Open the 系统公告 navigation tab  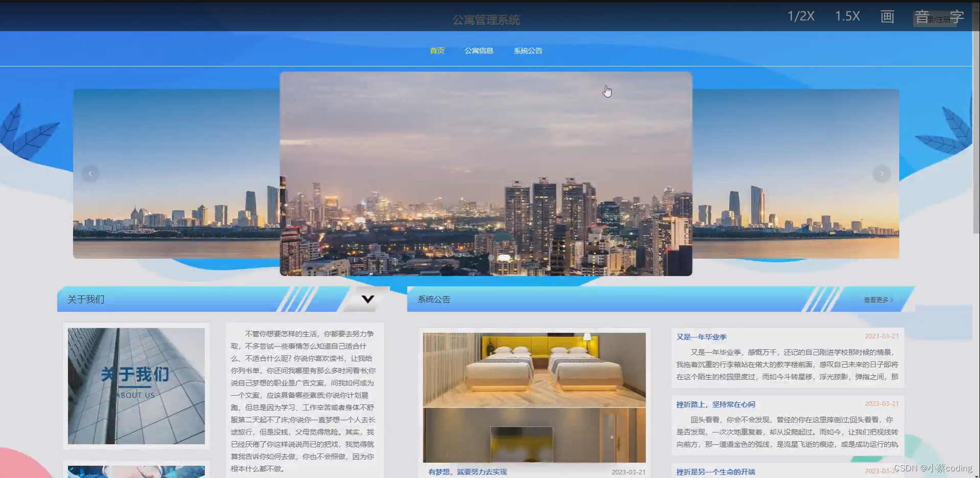click(x=528, y=51)
